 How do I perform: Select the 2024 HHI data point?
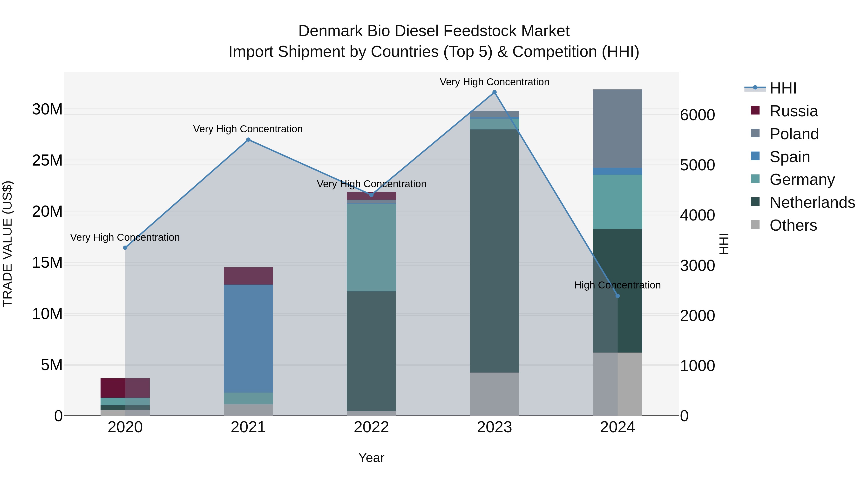[618, 296]
